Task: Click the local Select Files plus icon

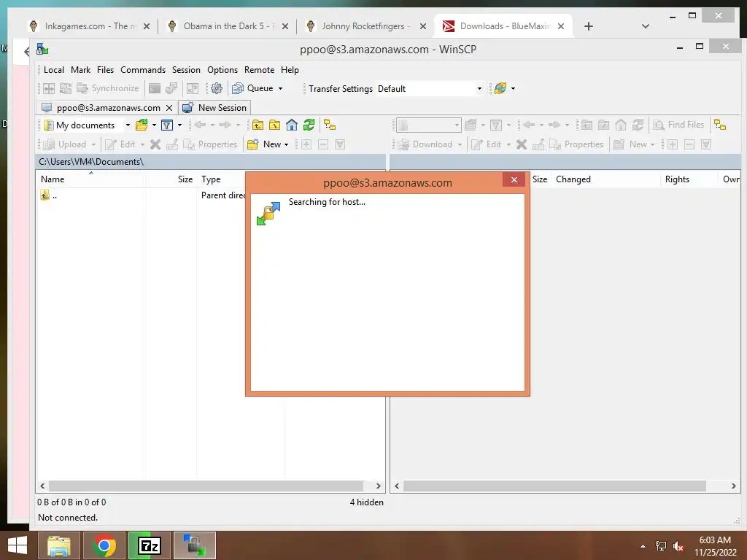Action: pos(306,144)
